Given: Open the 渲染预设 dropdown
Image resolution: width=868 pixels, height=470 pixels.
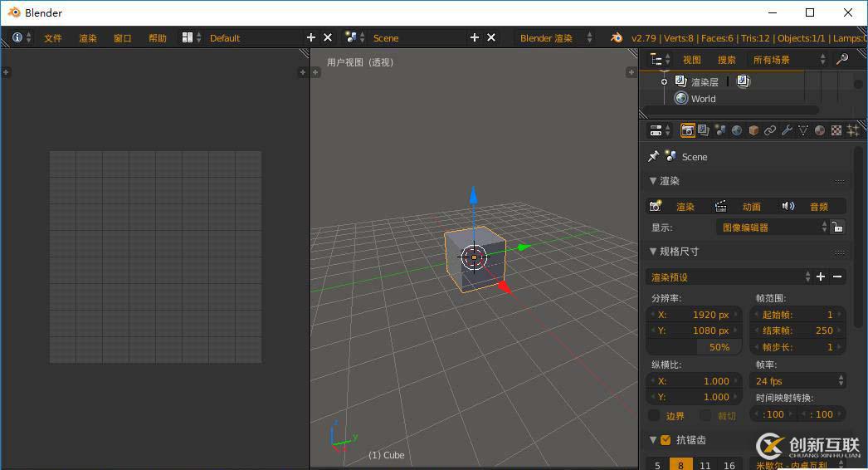Looking at the screenshot, I should point(729,277).
